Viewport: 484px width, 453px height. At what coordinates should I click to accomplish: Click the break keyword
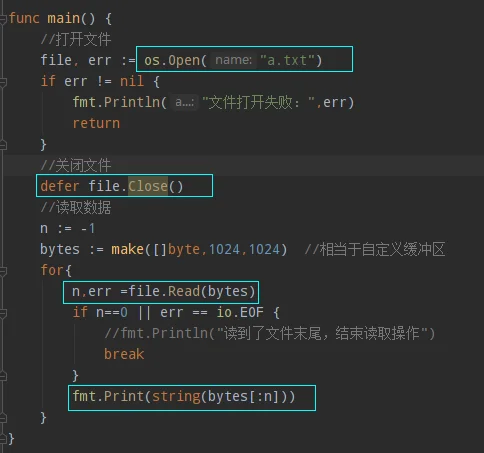pyautogui.click(x=124, y=354)
